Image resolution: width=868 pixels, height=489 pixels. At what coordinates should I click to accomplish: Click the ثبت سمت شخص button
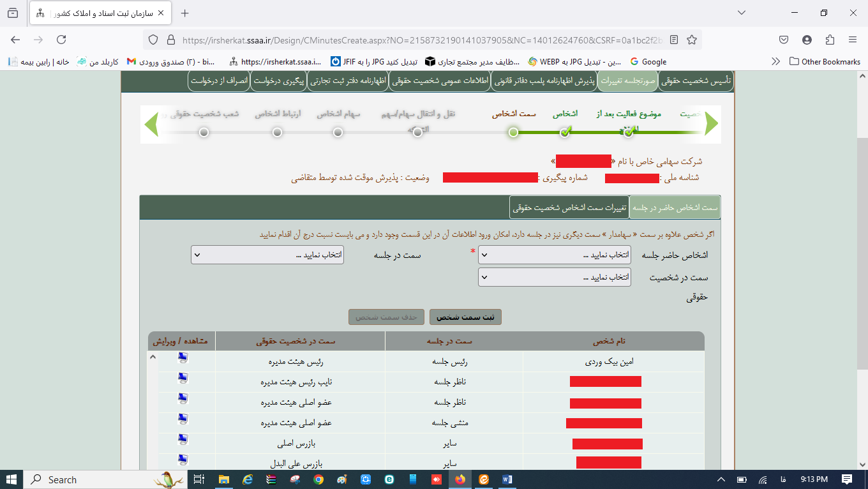[465, 317]
